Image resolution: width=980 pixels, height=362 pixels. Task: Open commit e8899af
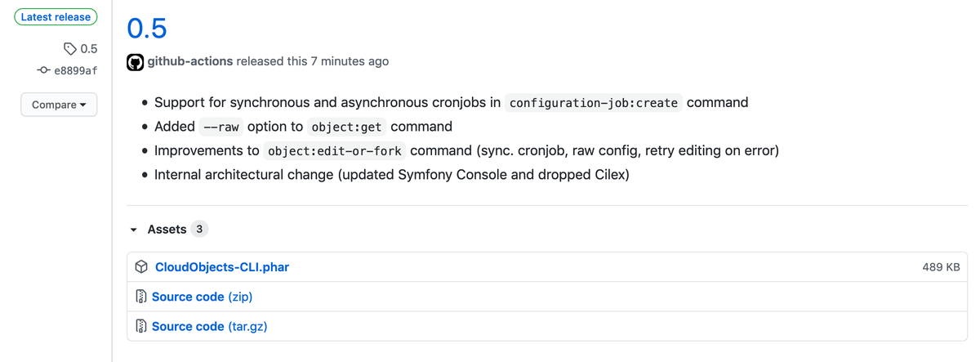(x=75, y=70)
